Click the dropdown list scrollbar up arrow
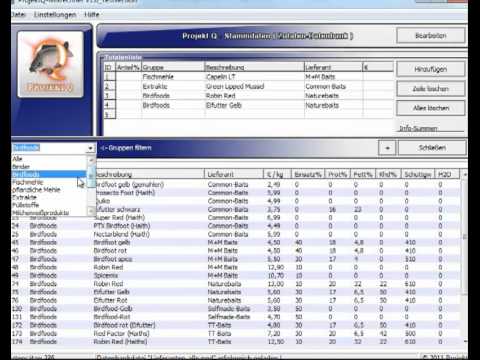 pyautogui.click(x=91, y=160)
